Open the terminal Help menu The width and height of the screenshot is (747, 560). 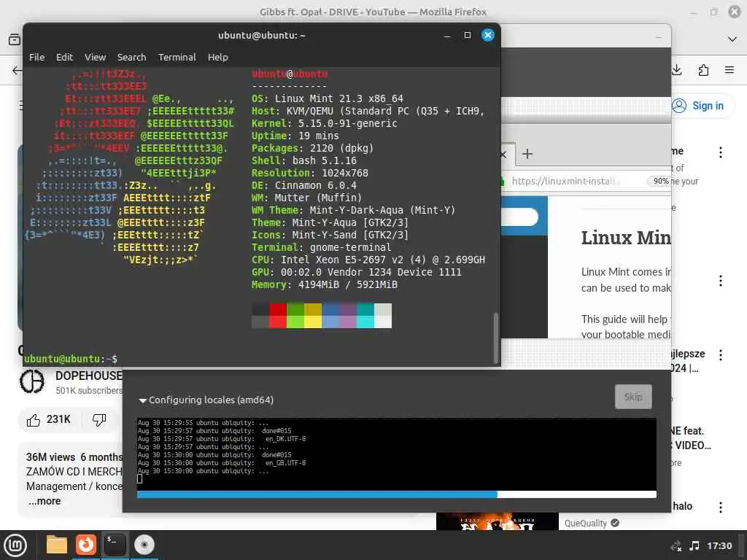[x=217, y=57]
